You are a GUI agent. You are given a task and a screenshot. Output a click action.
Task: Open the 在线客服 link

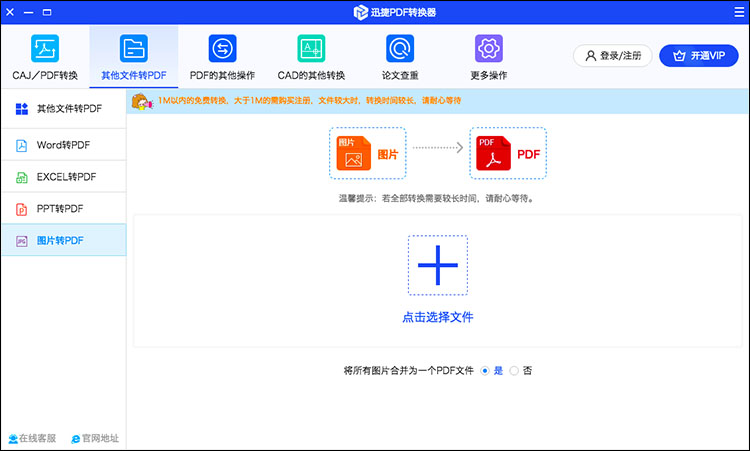32,439
